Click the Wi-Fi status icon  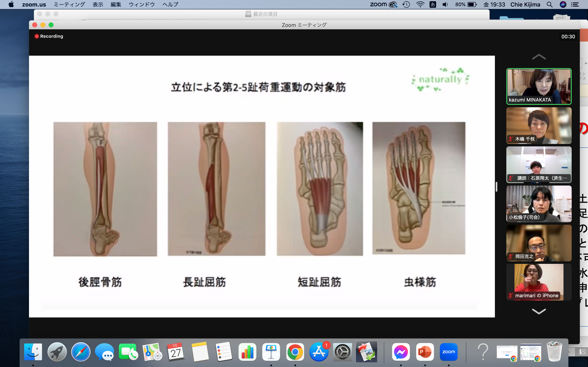click(x=420, y=4)
